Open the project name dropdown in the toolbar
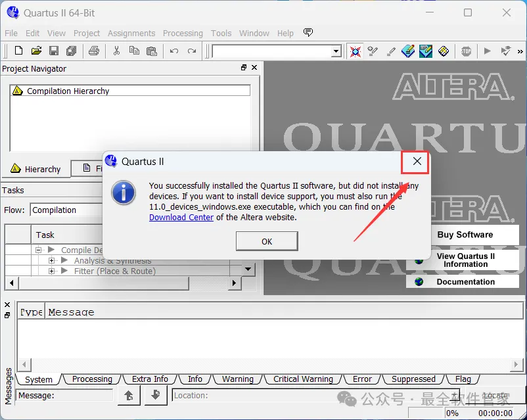The image size is (527, 420). pyautogui.click(x=335, y=51)
